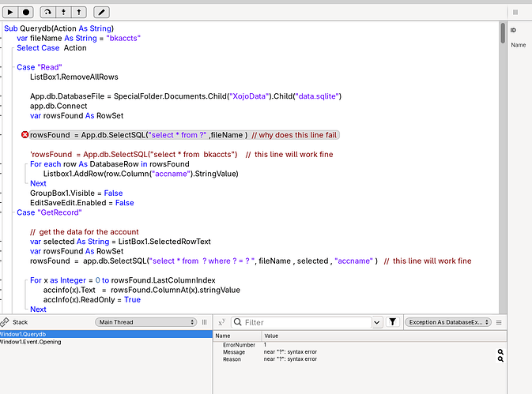Image resolution: width=532 pixels, height=394 pixels.
Task: Click the App.db.DatabaseFile assignment line
Action: pyautogui.click(x=186, y=96)
